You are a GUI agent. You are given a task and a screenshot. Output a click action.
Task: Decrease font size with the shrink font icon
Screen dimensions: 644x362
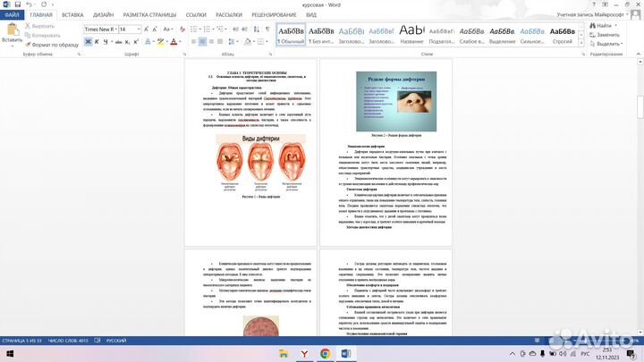155,29
